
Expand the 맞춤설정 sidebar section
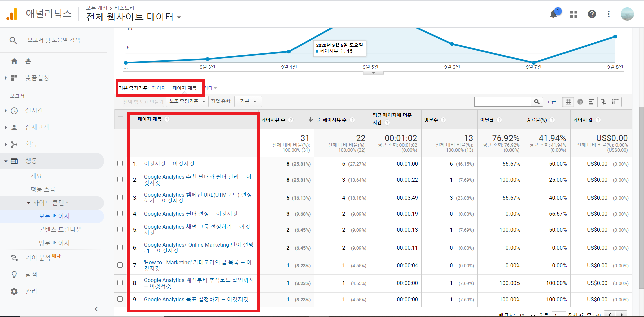(6, 78)
